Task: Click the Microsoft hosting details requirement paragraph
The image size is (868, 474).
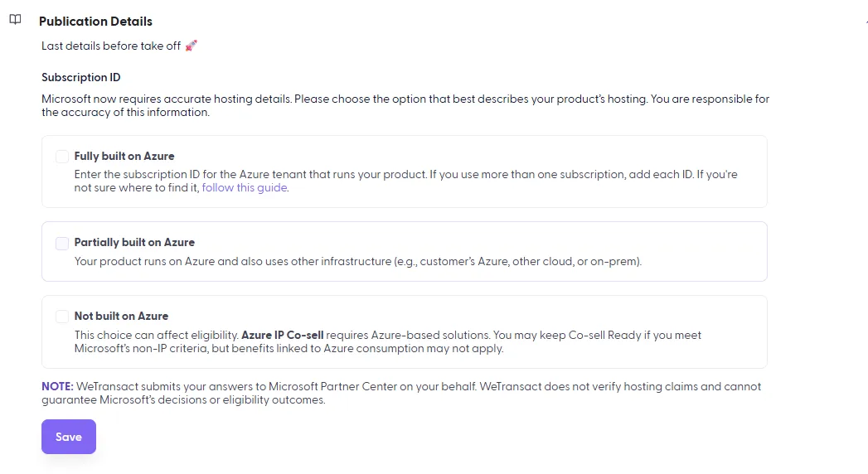Action: [x=405, y=105]
